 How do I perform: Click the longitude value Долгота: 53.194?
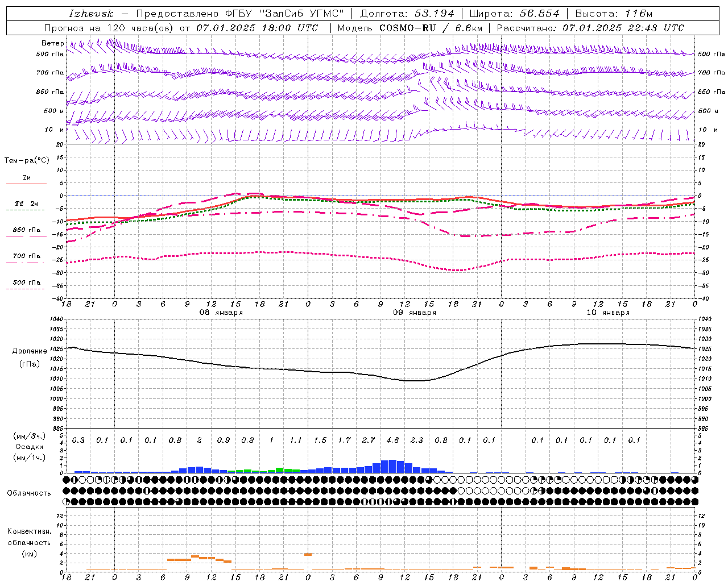(407, 14)
